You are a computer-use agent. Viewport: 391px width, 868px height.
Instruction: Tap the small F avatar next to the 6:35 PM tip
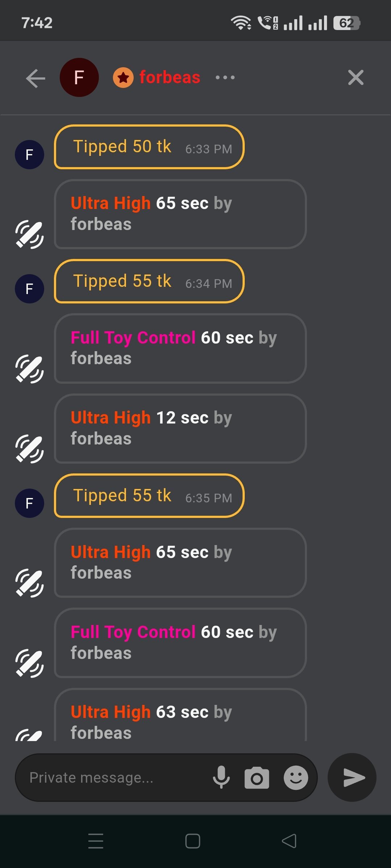click(x=29, y=503)
